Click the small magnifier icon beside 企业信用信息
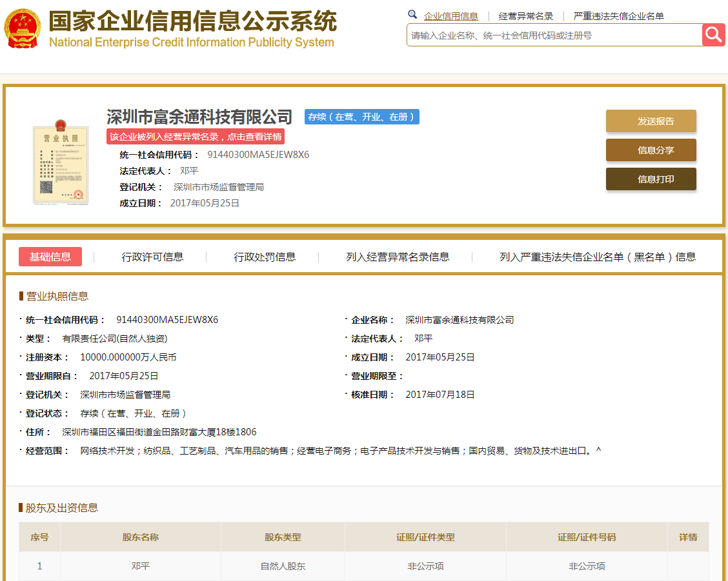This screenshot has height=581, width=728. click(412, 15)
